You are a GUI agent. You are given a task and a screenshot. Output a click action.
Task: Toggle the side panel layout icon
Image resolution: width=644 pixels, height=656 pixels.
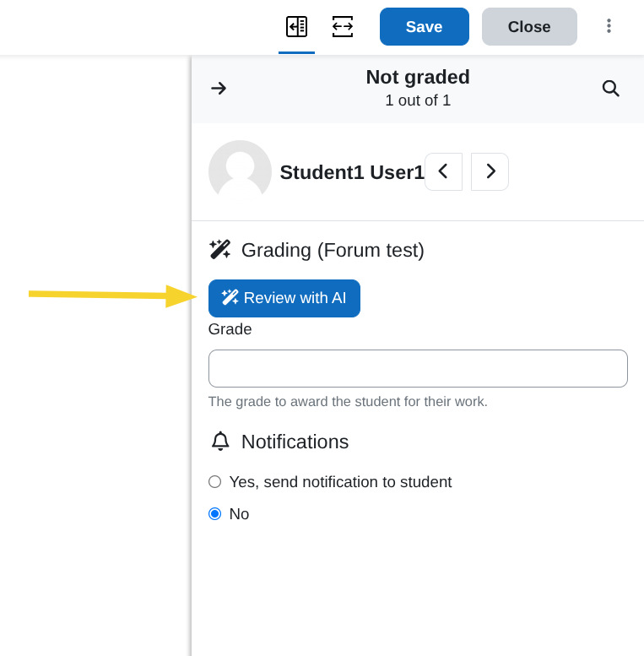[296, 27]
